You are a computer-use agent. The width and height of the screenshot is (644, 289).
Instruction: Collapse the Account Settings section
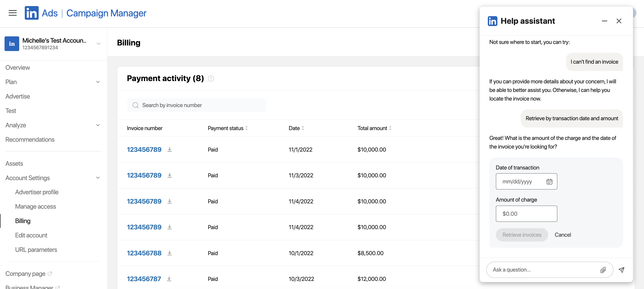[x=98, y=178]
